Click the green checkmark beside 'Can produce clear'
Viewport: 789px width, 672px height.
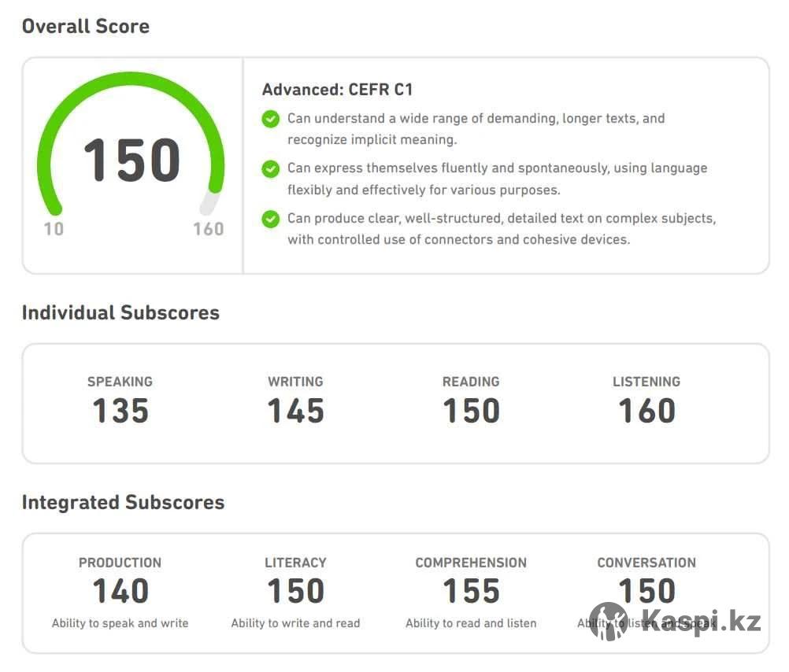click(x=270, y=219)
